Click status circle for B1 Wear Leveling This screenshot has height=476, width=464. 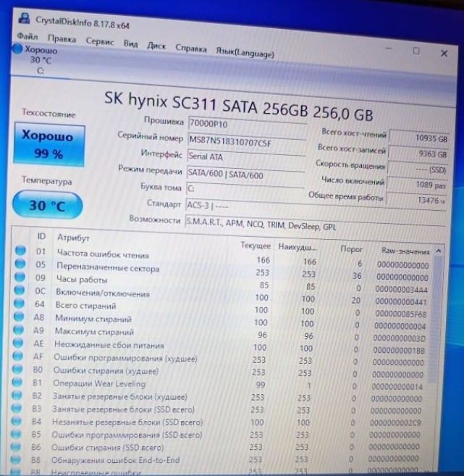(17, 381)
